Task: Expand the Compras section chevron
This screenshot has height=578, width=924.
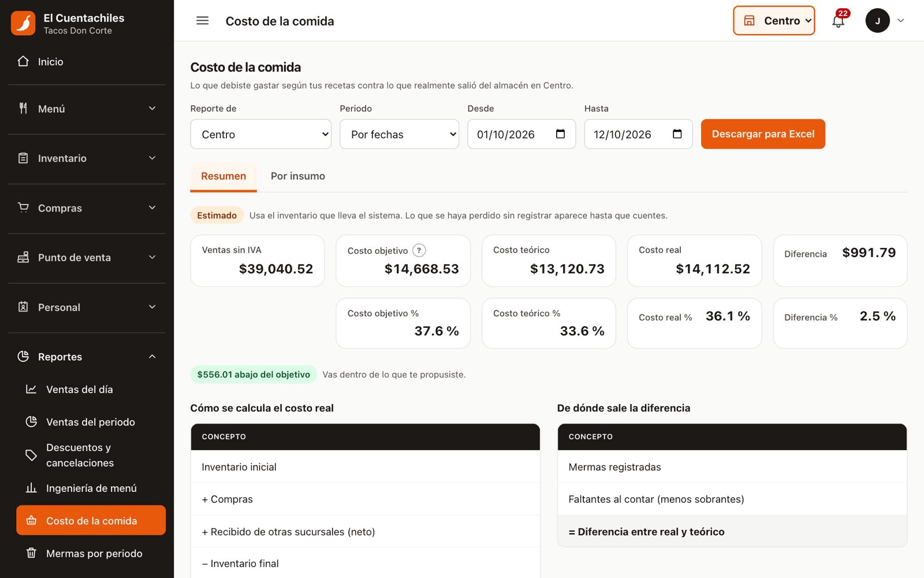Action: click(x=152, y=208)
